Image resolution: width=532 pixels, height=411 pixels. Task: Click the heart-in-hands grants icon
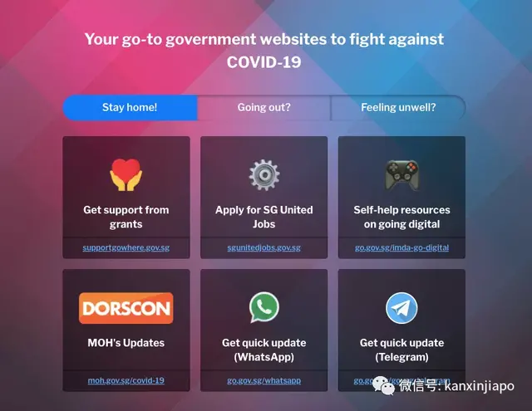[126, 174]
